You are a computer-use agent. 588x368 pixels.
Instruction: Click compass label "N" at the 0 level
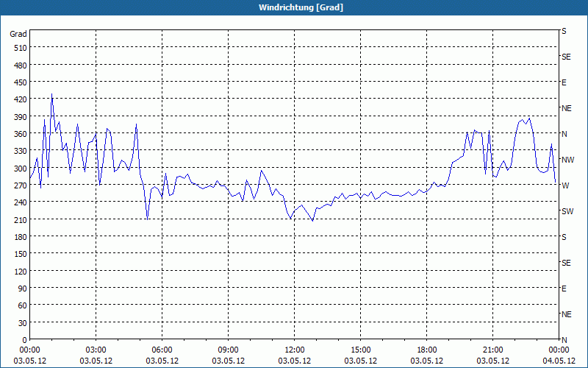(x=564, y=340)
